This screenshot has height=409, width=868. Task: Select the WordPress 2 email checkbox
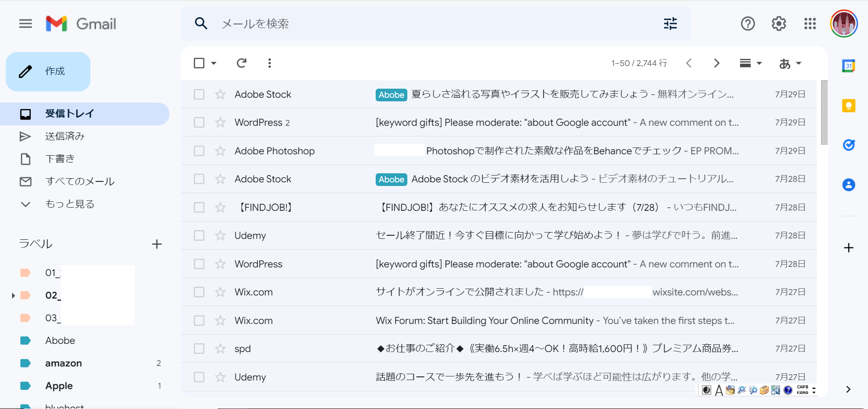(199, 122)
